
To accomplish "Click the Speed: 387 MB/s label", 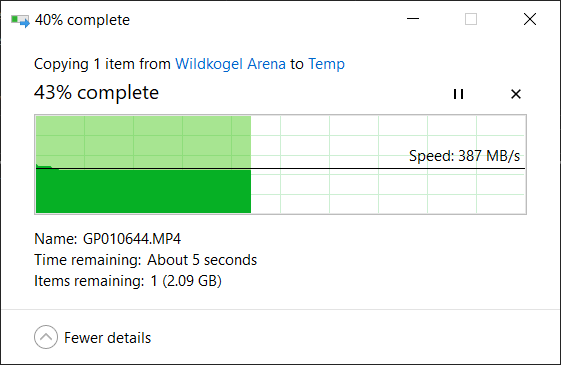I will 464,156.
